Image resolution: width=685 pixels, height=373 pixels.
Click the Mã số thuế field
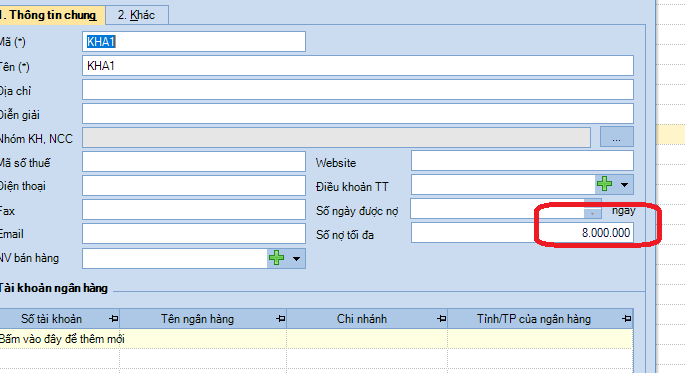194,162
